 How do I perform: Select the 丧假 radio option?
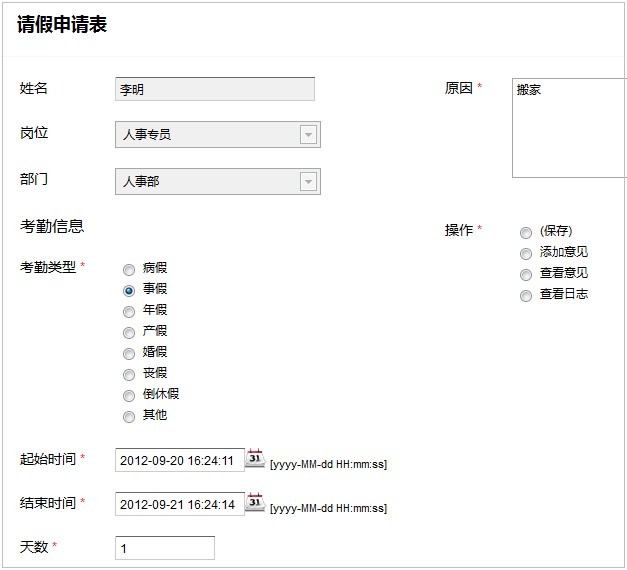point(129,374)
